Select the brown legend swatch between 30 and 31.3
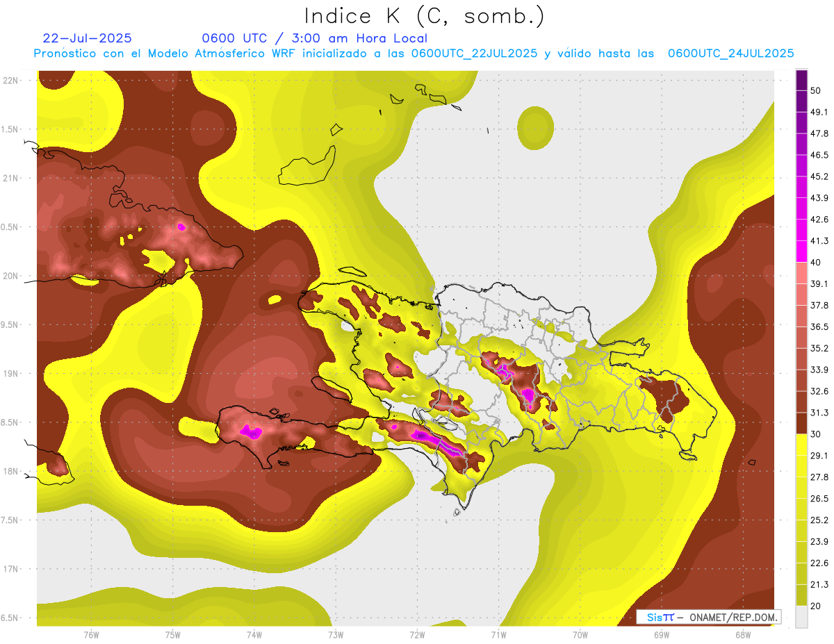This screenshot has width=834, height=644. pos(801,423)
